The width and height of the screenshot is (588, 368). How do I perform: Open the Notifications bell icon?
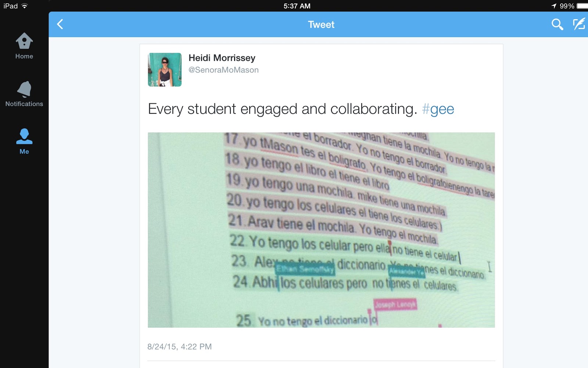(24, 89)
